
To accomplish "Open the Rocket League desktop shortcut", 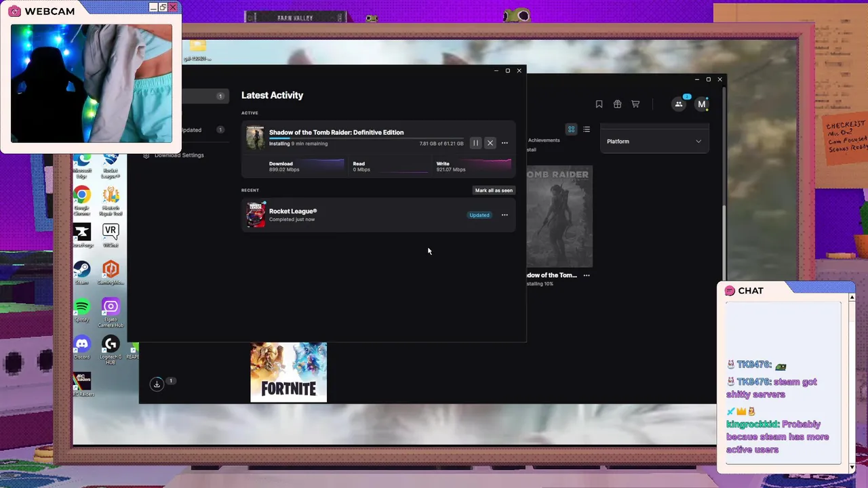I will (x=111, y=166).
